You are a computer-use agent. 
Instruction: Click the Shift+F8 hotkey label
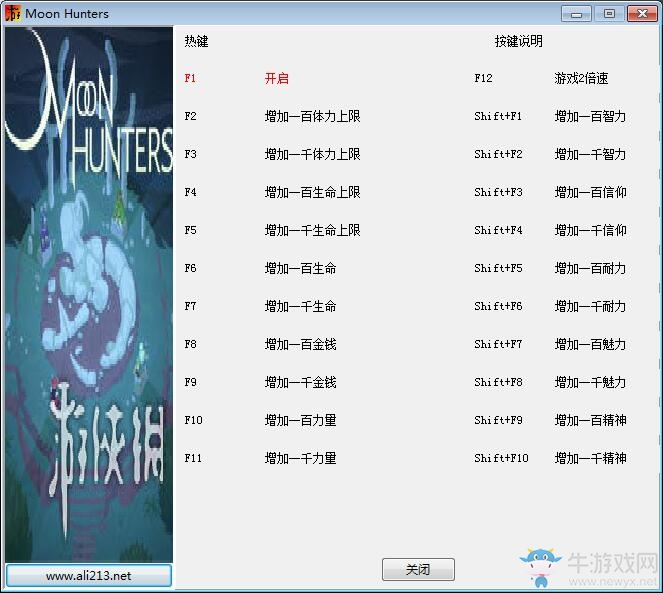pyautogui.click(x=498, y=382)
